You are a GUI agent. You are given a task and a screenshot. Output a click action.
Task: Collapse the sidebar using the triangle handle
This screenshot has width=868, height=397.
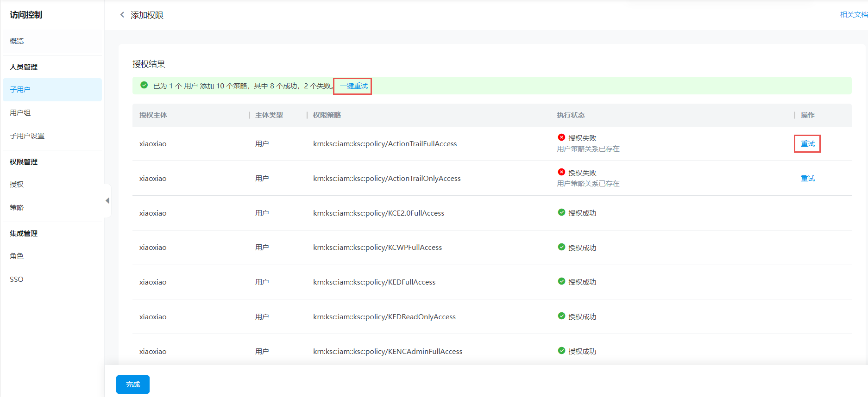pyautogui.click(x=107, y=200)
